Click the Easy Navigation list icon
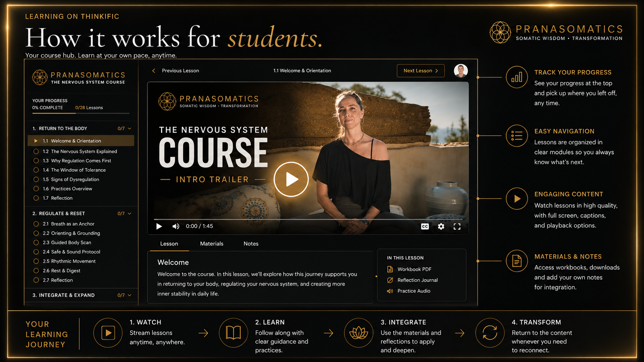The height and width of the screenshot is (362, 644). click(x=517, y=136)
